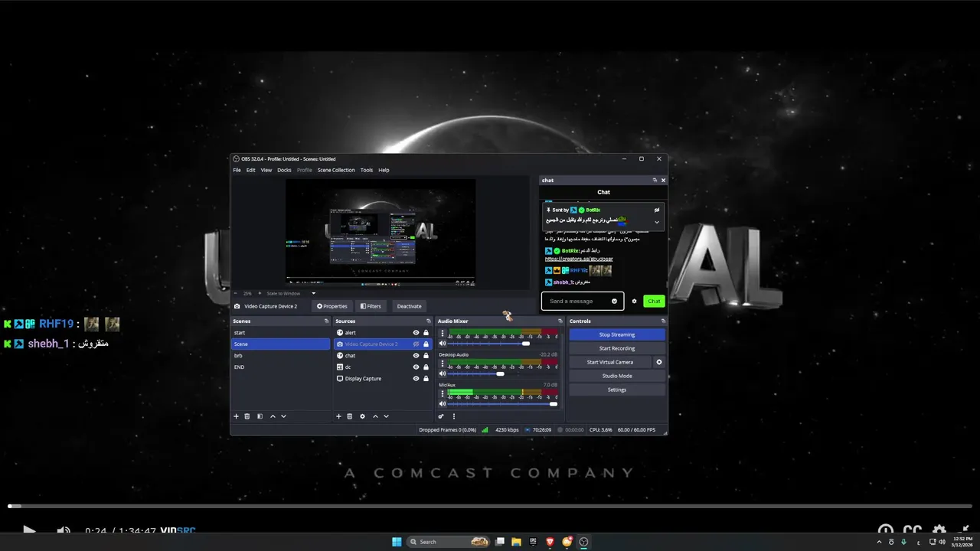Open the Help menu

click(384, 170)
